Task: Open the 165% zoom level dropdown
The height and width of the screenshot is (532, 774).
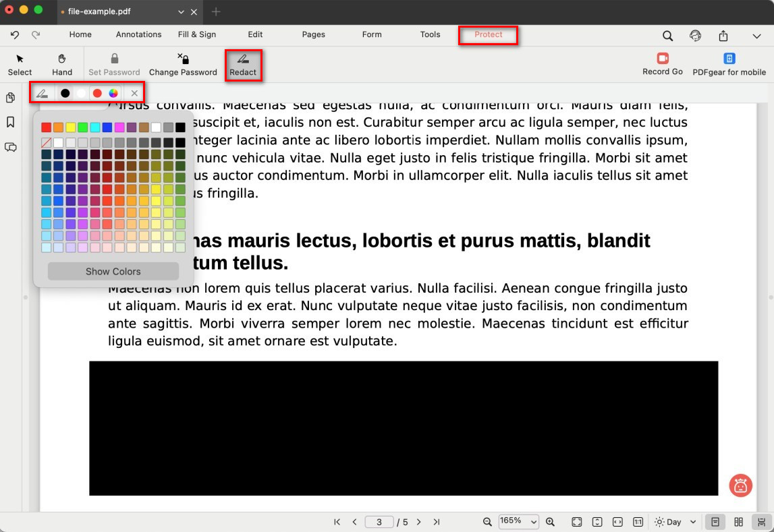Action: [518, 522]
